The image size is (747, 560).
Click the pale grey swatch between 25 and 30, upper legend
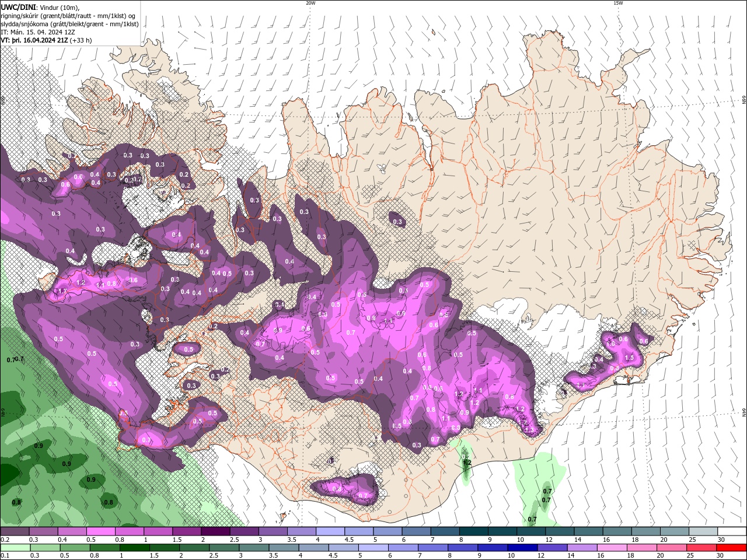[x=703, y=531]
